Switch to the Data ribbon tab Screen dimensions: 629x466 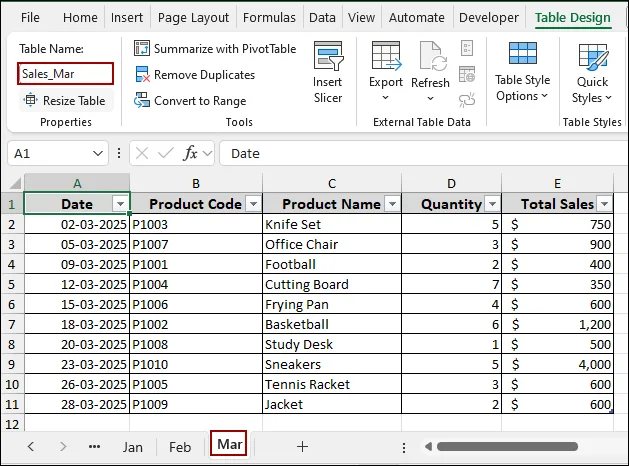(322, 18)
